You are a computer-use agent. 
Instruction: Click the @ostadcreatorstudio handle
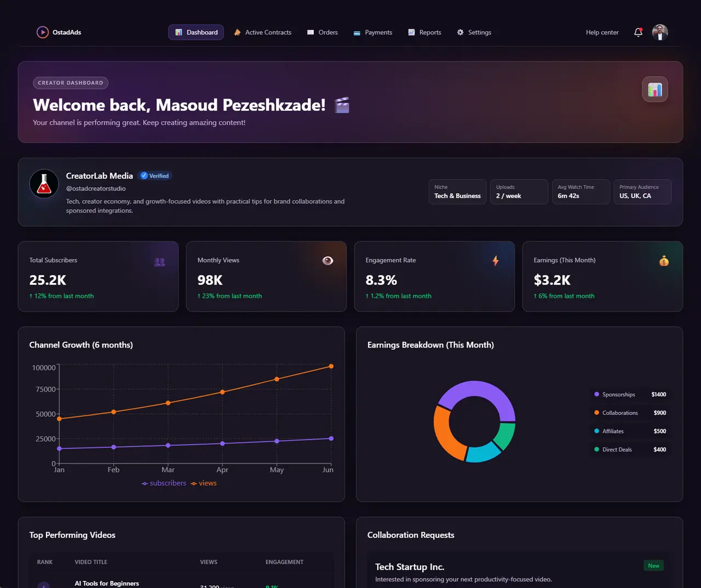pos(96,188)
